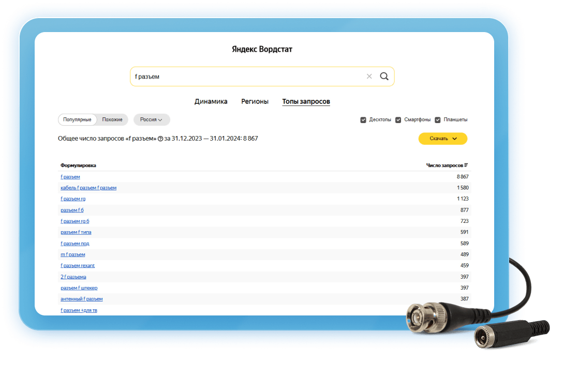578x392 pixels.
Task: Uncheck the Смартфоны checkbox
Action: [x=398, y=120]
